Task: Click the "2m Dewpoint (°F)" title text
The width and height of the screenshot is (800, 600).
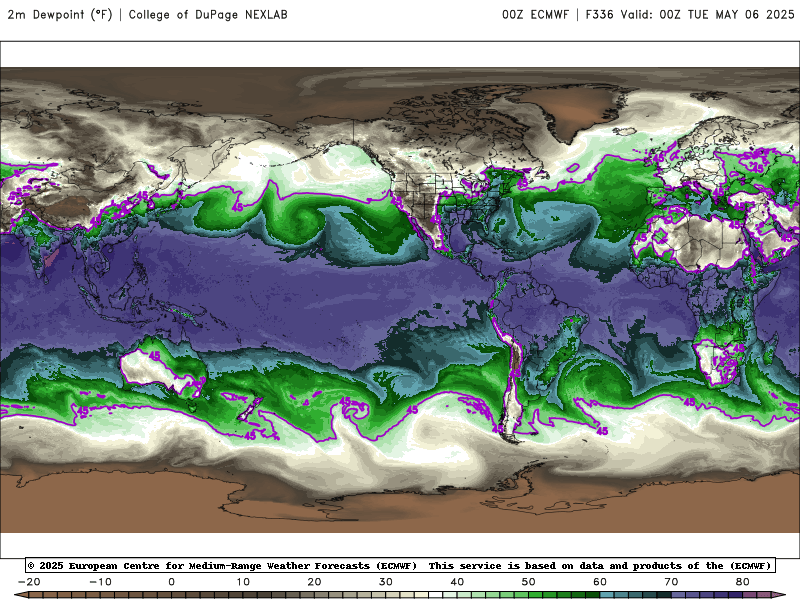Action: point(60,14)
